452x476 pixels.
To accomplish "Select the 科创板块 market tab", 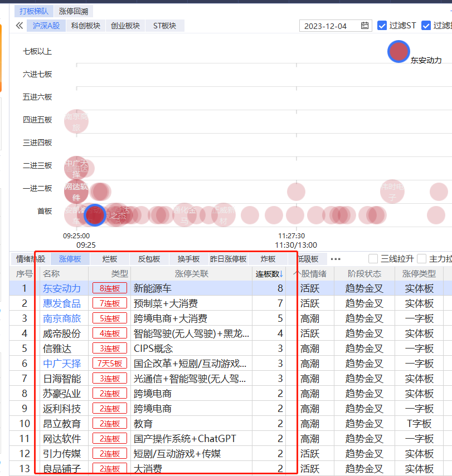I will (86, 26).
